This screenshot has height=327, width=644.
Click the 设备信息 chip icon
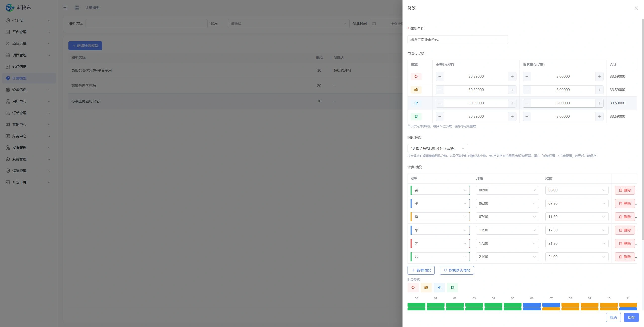(x=8, y=90)
